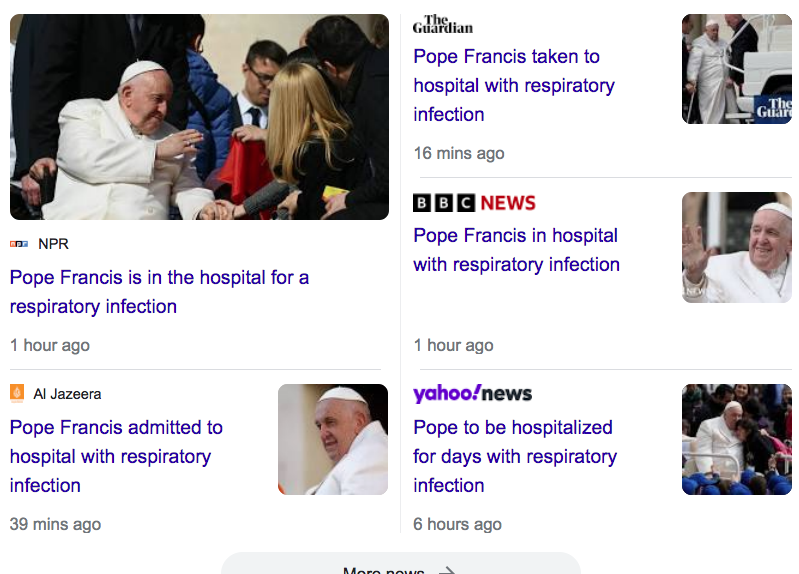This screenshot has height=574, width=799.
Task: Click the Al Jazeera article thumbnail image
Action: (332, 439)
